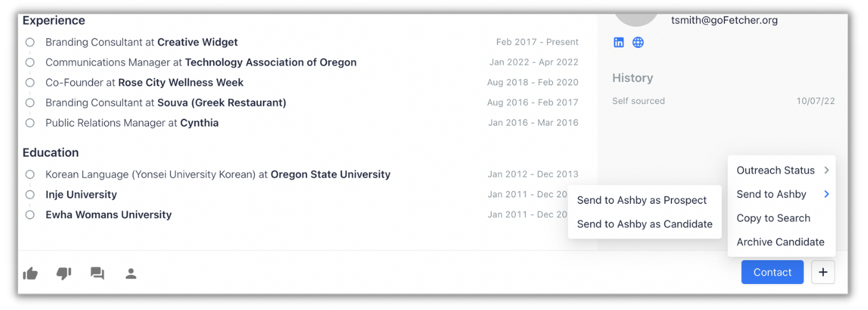Click the Self sourced history entry
868x310 pixels.
tap(639, 101)
